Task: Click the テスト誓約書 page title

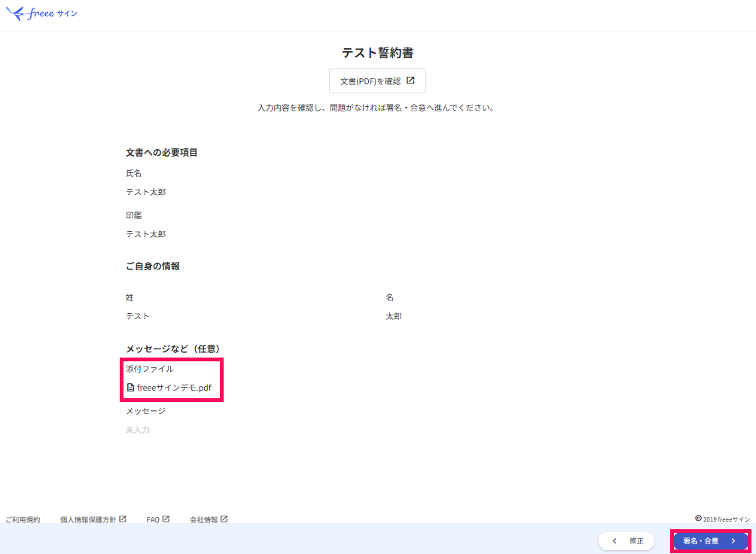Action: click(x=377, y=53)
